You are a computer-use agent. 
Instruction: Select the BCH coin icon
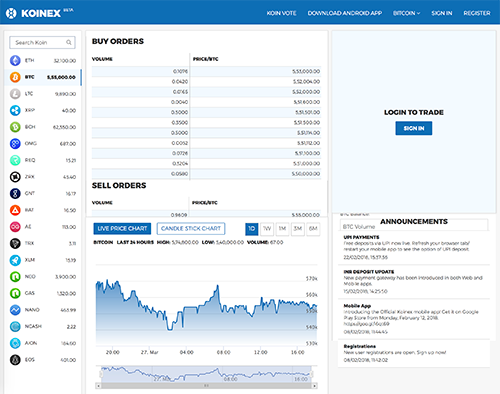coord(15,127)
